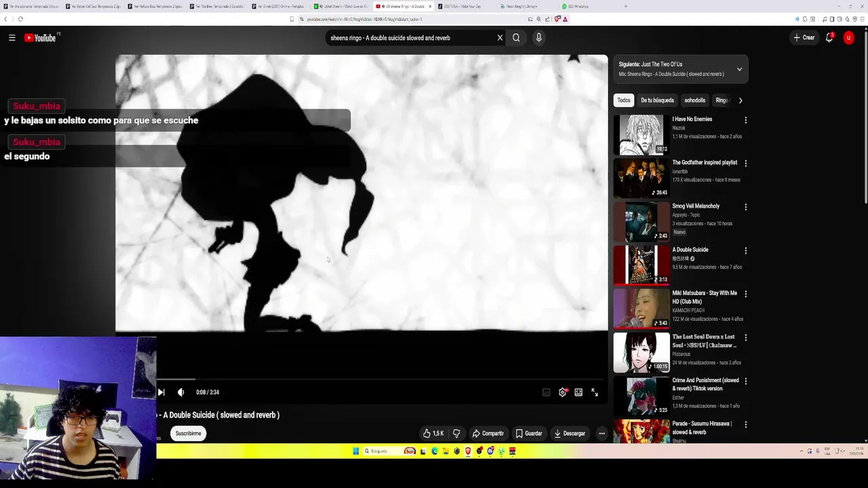The height and width of the screenshot is (488, 868).
Task: Save the video with Guardar
Action: point(529,433)
